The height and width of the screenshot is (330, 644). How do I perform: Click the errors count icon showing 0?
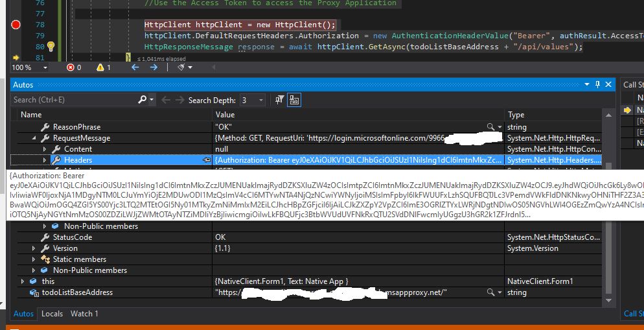(x=71, y=67)
